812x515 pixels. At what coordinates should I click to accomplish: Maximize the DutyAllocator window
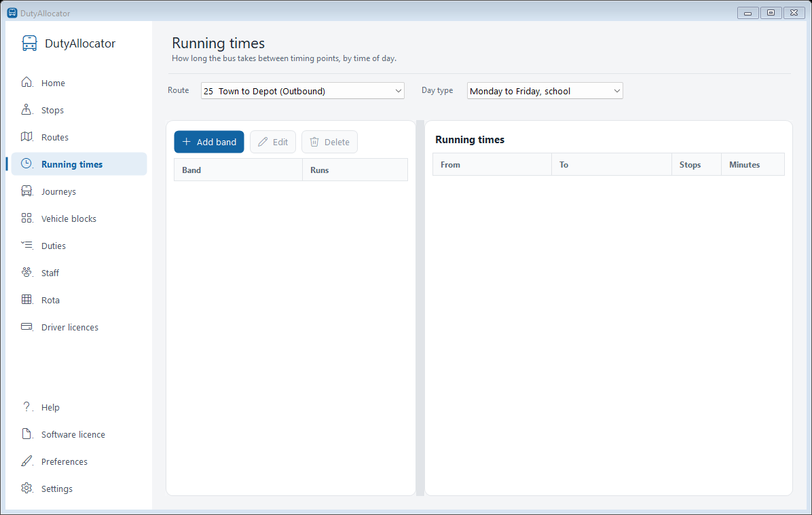coord(771,12)
